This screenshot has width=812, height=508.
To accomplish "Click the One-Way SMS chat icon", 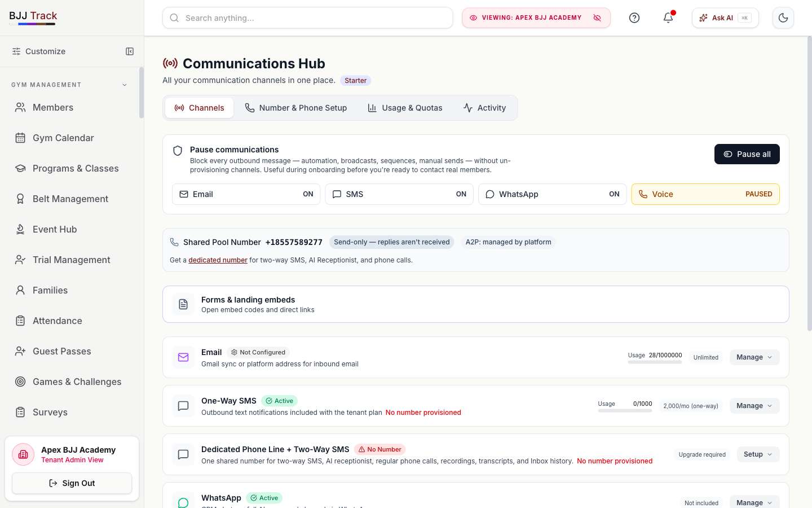I will tap(183, 406).
